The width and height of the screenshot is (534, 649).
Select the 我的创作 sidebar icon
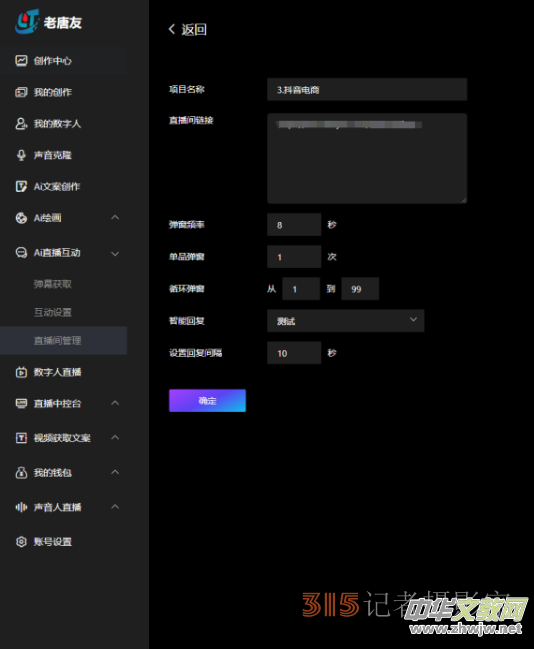21,92
